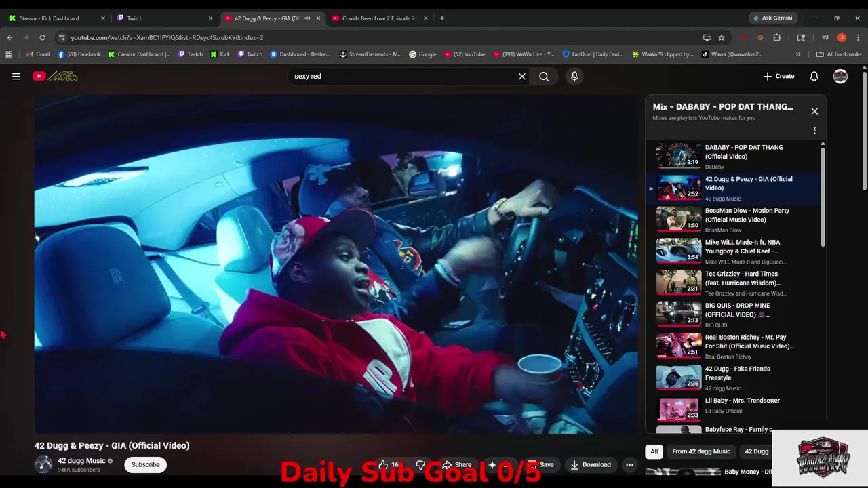The width and height of the screenshot is (868, 488).
Task: Go to the YouTube home logo
Action: pyautogui.click(x=55, y=76)
